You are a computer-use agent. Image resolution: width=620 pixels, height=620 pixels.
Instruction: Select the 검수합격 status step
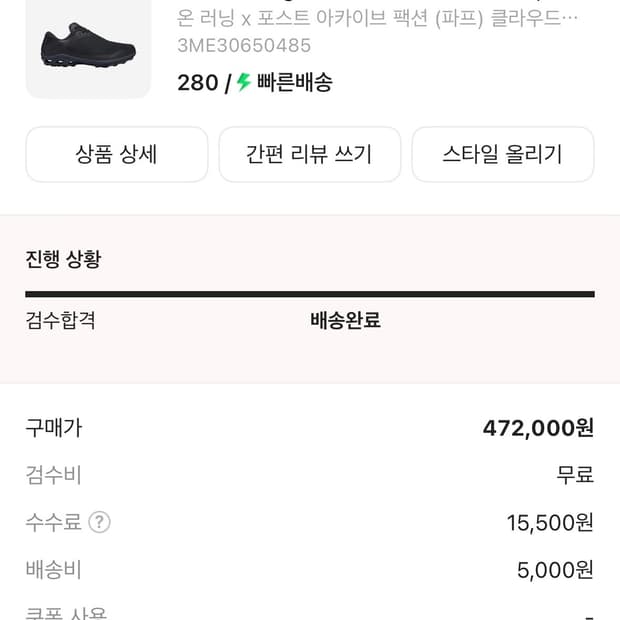coord(61,321)
